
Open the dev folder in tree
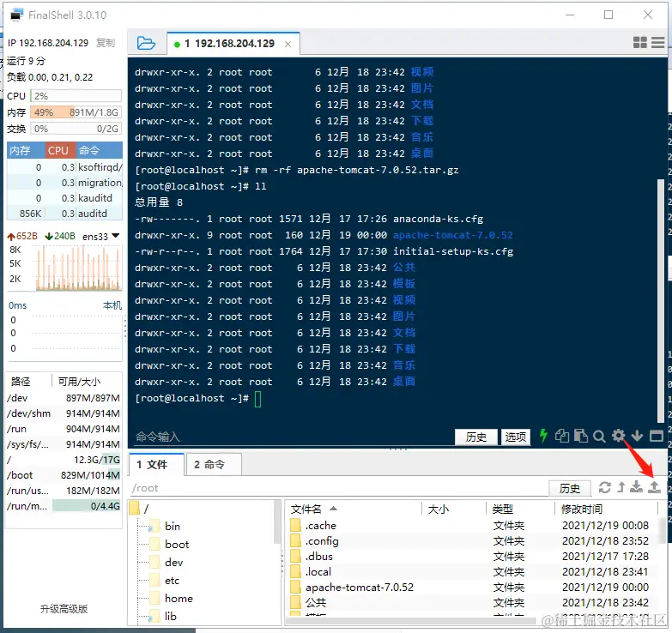[173, 563]
